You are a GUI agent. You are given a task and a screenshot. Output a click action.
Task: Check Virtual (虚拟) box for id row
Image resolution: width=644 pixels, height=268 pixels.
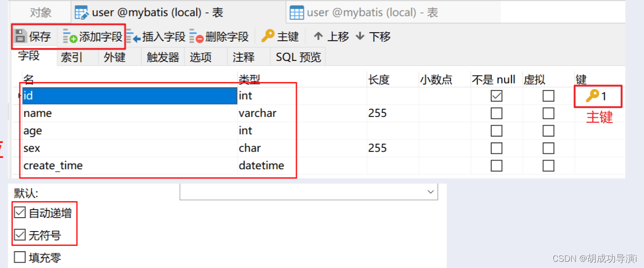click(548, 96)
